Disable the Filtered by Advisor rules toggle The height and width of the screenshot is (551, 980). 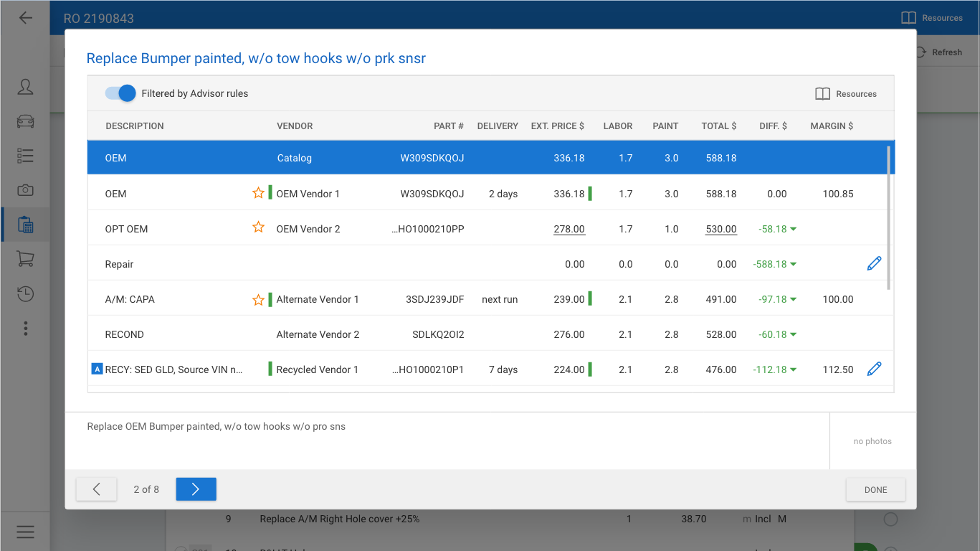120,93
